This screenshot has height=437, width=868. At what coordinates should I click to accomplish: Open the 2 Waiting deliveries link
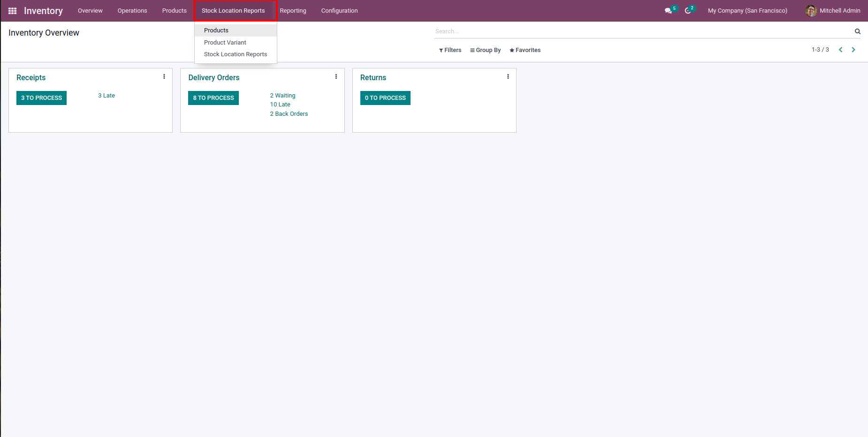282,96
